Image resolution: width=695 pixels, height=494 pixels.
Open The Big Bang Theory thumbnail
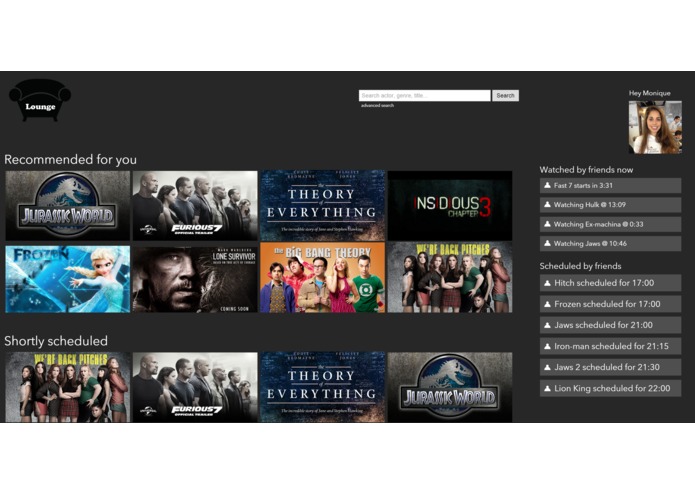(x=323, y=278)
